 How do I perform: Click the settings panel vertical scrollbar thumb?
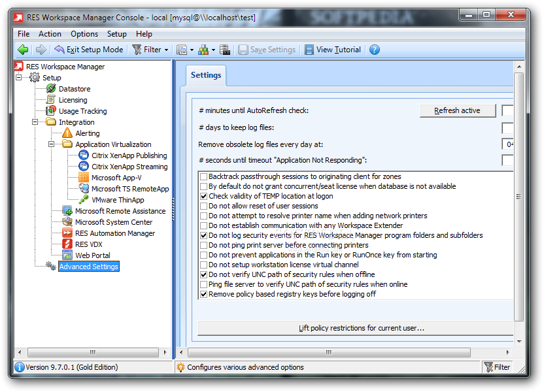518,197
